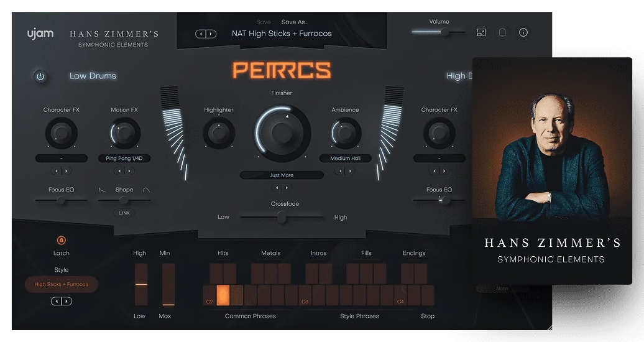Open the Just More finisher selector
Screen dimensions: 644x342
point(282,175)
